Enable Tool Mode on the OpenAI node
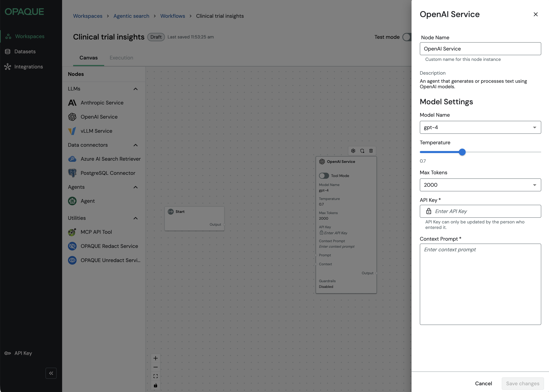Image resolution: width=549 pixels, height=392 pixels. pos(324,176)
